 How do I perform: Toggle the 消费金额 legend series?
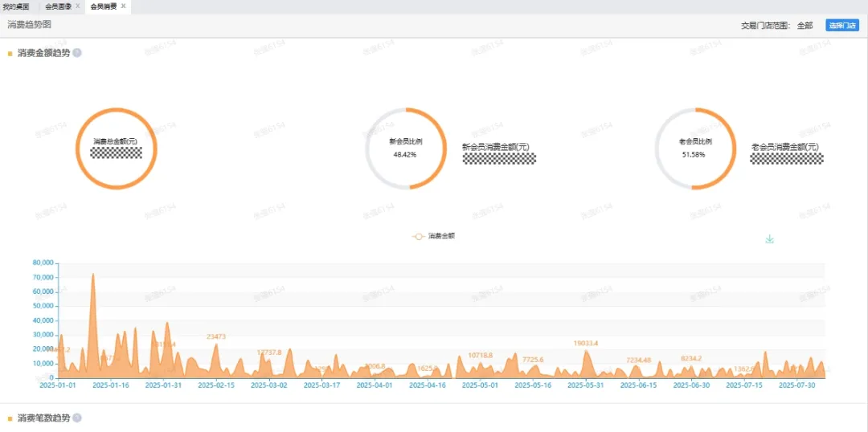point(434,237)
